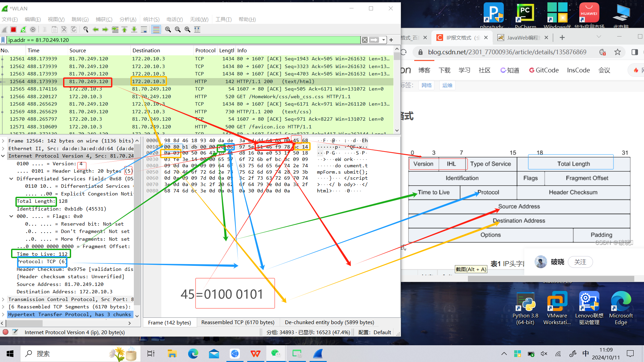The width and height of the screenshot is (644, 362).
Task: Expand the 6 Reassembled TCP Segments node
Action: click(x=3, y=307)
